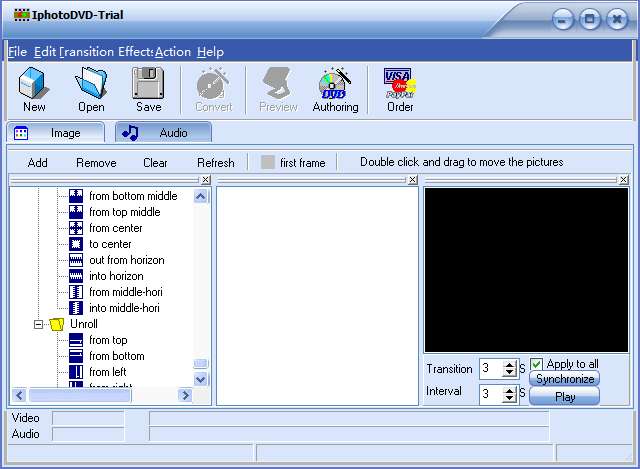
Task: Click Play to preview slideshow
Action: click(x=565, y=396)
